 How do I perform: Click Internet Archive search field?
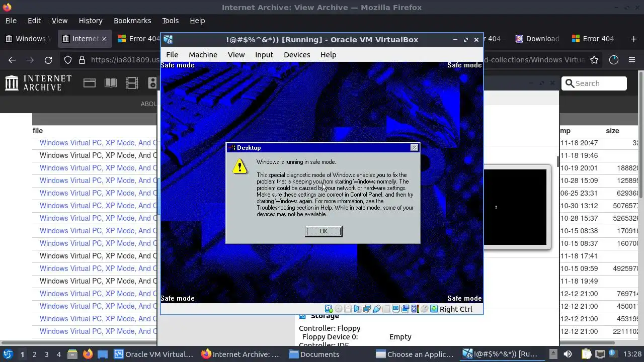[594, 83]
